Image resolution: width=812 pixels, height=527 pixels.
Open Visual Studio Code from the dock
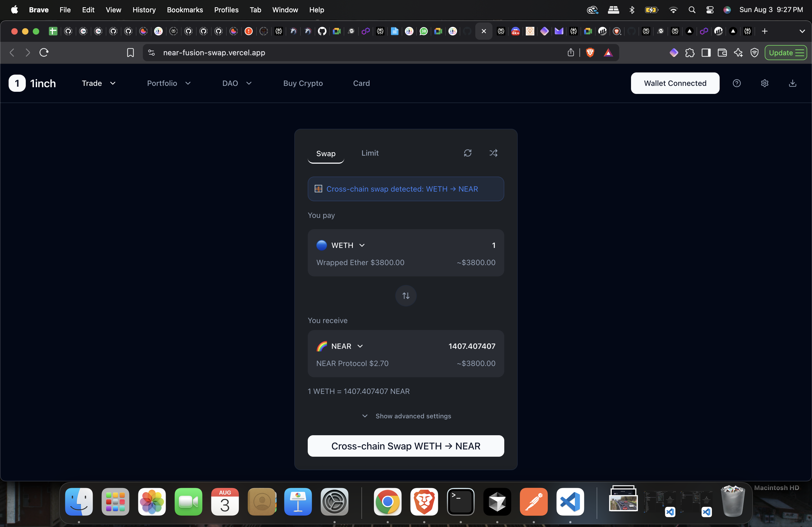[570, 502]
